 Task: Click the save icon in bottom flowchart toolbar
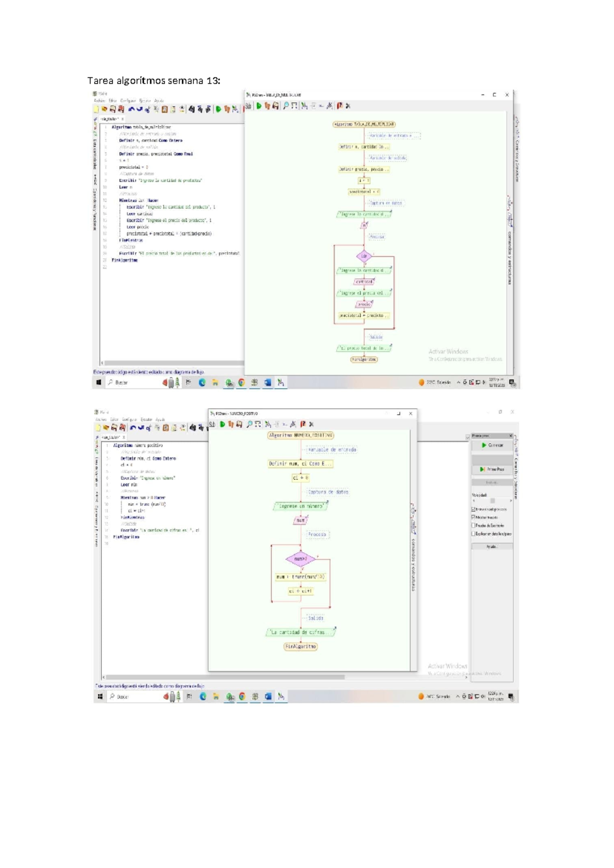coord(239,424)
